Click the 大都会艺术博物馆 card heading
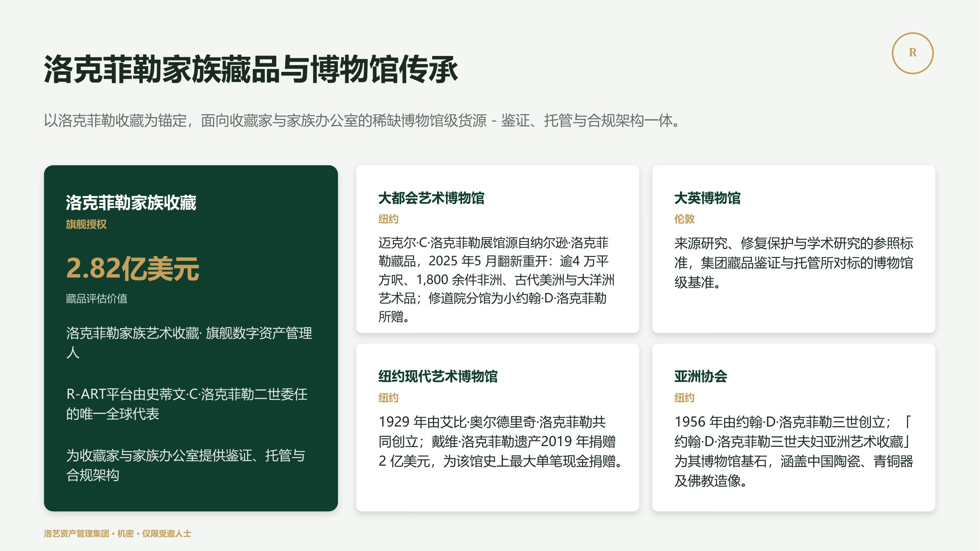The height and width of the screenshot is (551, 980). 431,198
